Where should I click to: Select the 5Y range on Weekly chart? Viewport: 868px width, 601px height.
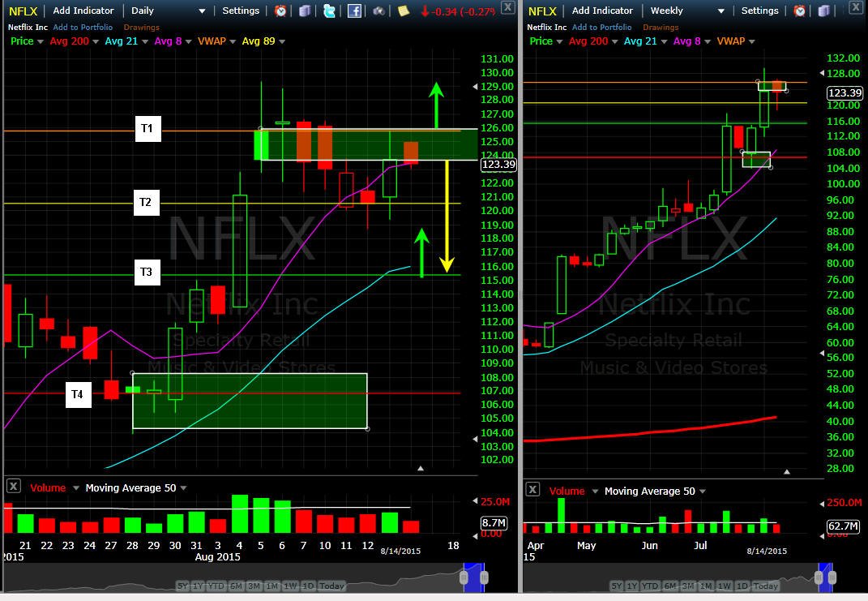click(x=616, y=586)
